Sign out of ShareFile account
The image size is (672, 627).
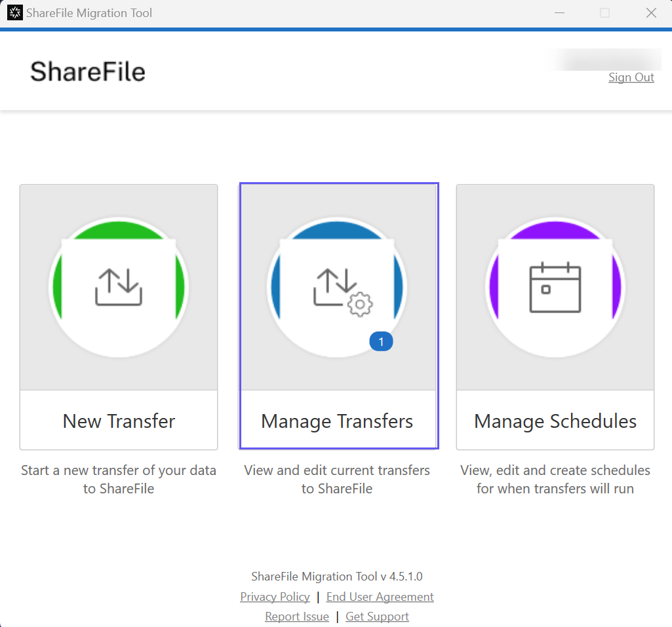(x=631, y=77)
